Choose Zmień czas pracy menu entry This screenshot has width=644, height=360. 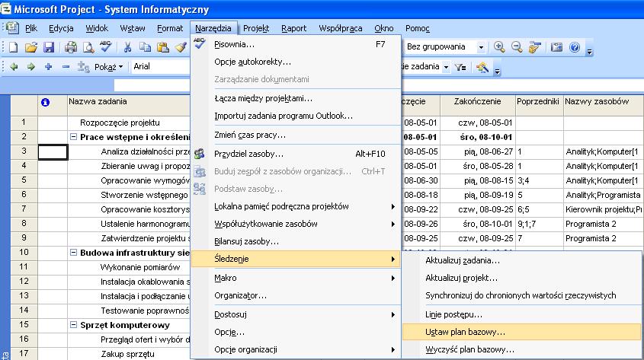[x=296, y=135]
